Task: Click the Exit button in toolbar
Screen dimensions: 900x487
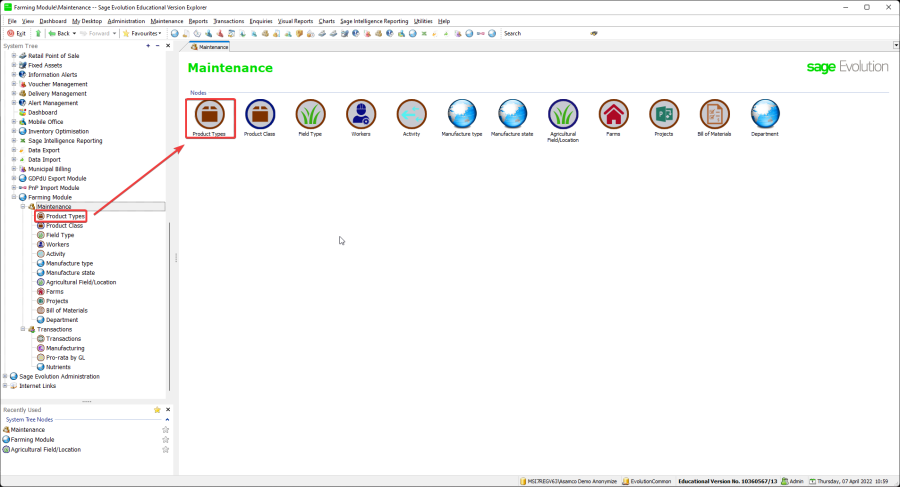Action: click(x=17, y=33)
